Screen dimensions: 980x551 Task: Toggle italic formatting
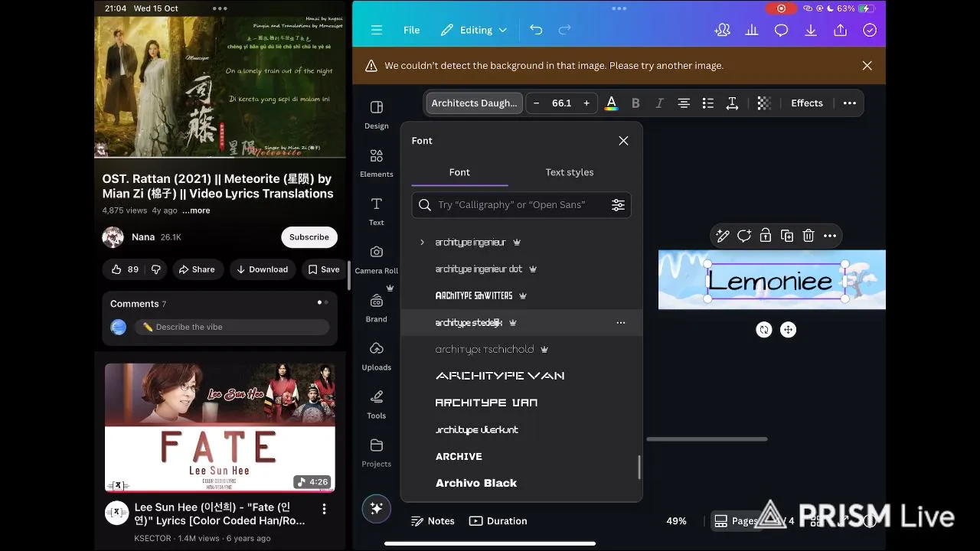659,103
